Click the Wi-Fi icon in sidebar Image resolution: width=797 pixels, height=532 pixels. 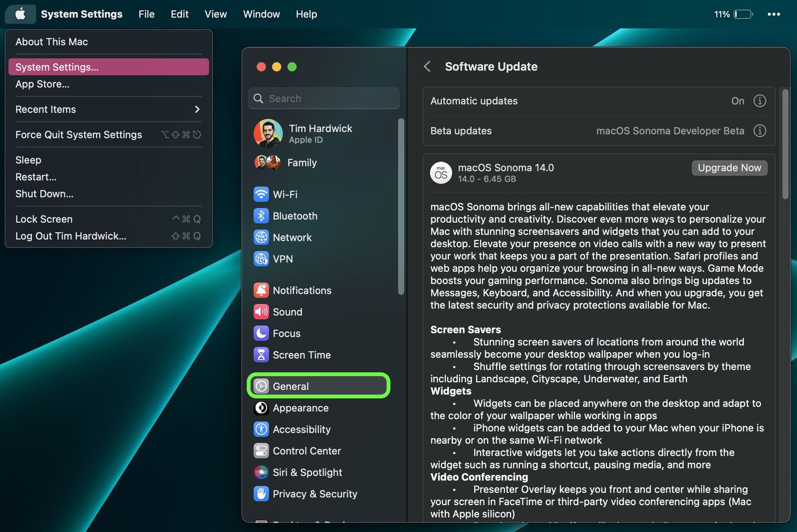261,194
